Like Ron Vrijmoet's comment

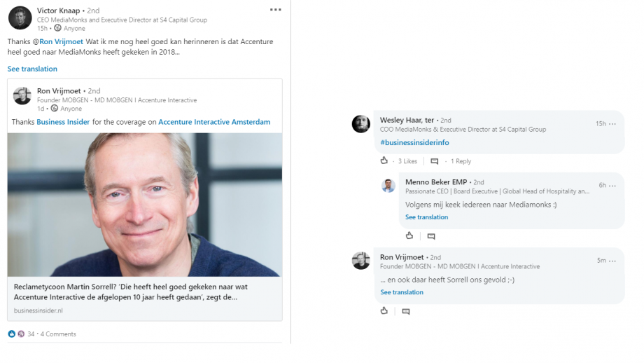(x=384, y=310)
